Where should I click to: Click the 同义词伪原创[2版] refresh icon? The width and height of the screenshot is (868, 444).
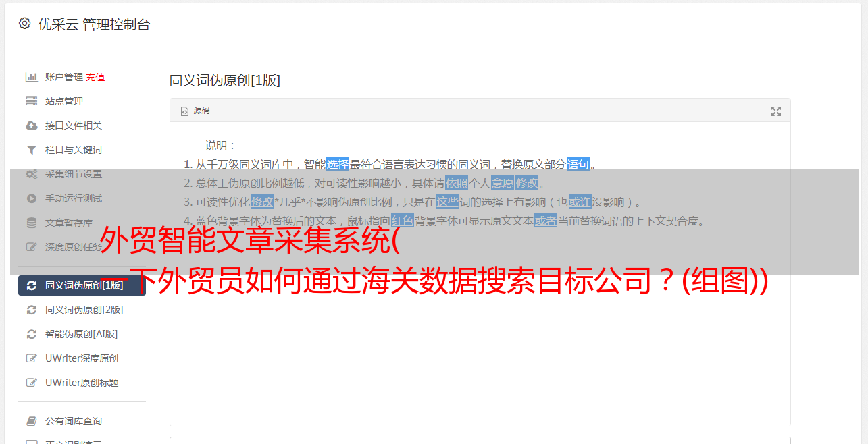tap(32, 310)
